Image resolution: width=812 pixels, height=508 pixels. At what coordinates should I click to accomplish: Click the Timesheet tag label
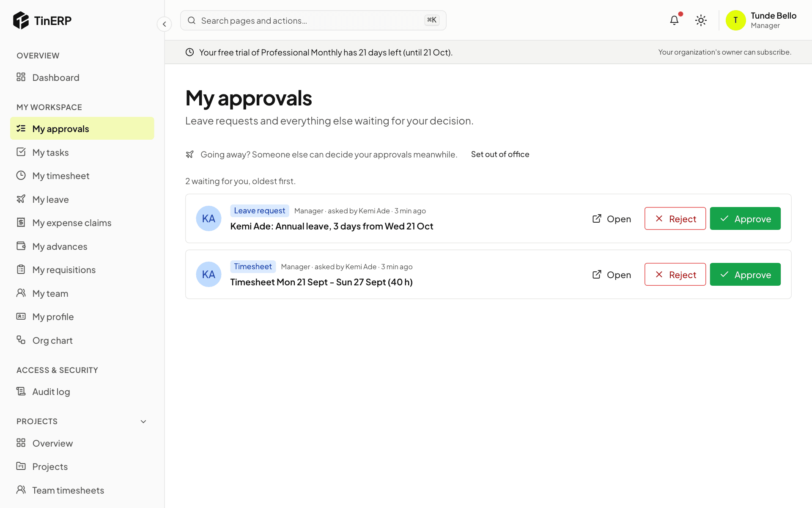pos(253,266)
